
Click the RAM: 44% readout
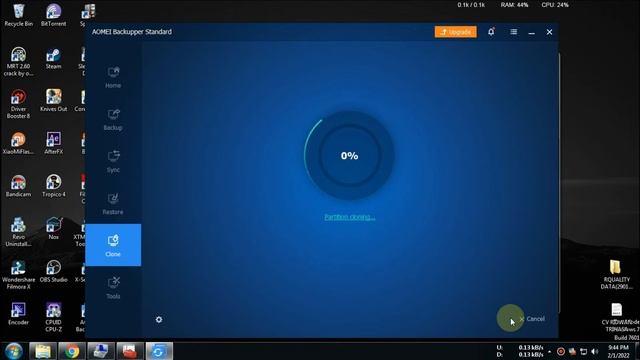pyautogui.click(x=514, y=5)
